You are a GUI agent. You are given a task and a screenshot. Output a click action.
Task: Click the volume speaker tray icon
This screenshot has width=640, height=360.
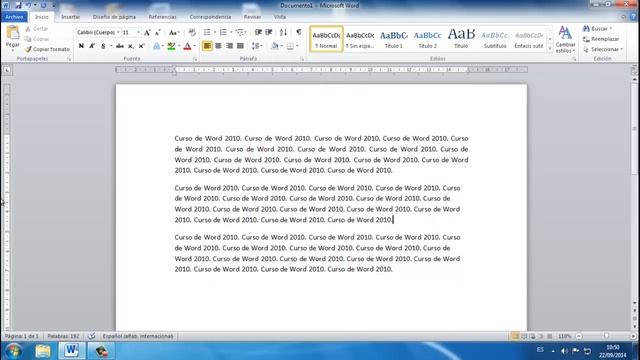[x=564, y=351]
